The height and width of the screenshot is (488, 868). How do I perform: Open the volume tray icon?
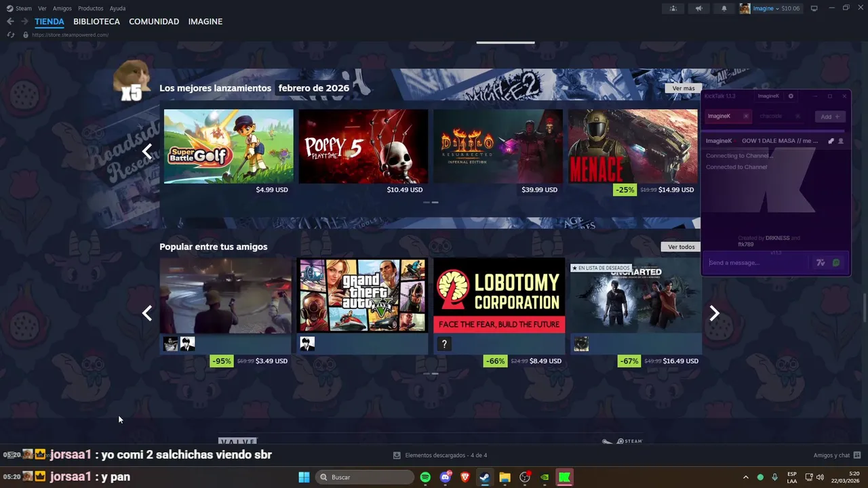click(x=820, y=477)
